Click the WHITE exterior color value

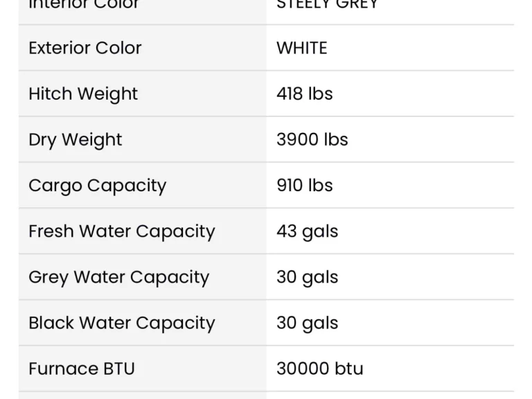tap(302, 48)
